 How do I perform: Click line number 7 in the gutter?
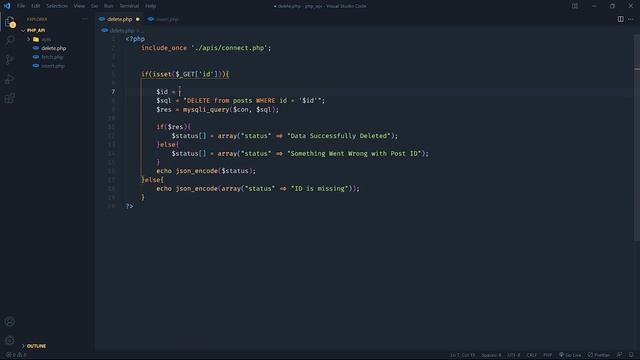113,92
